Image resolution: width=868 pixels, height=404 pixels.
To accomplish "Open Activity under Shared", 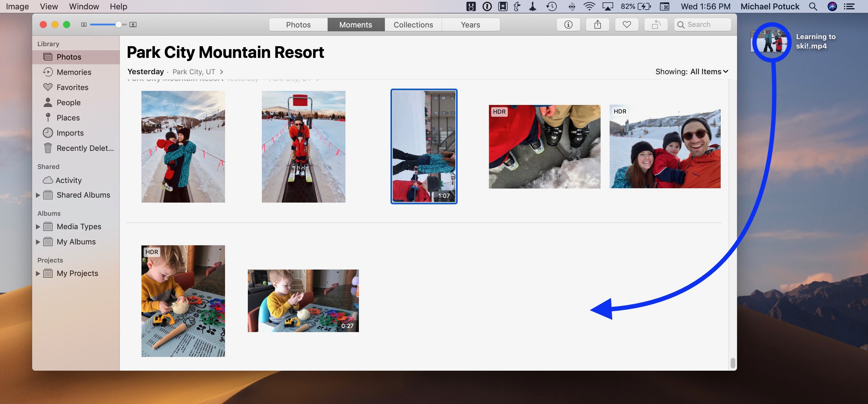I will (76, 180).
